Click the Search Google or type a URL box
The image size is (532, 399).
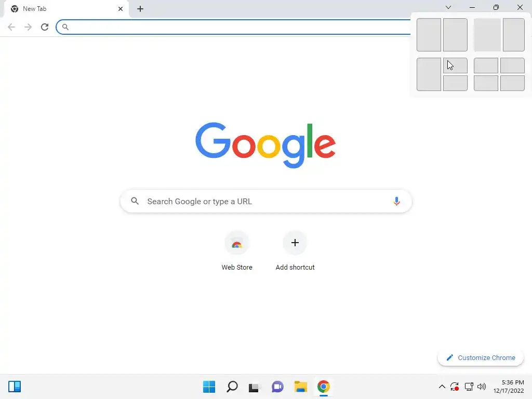[x=266, y=201]
